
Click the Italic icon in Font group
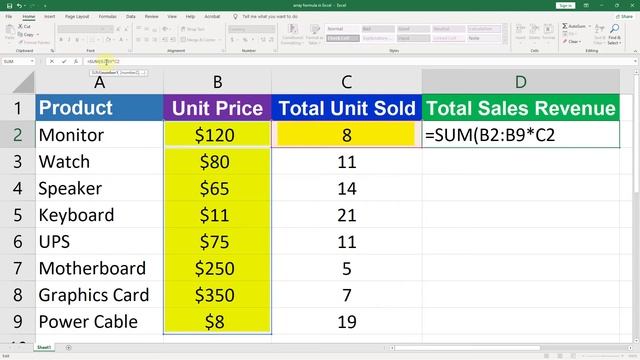point(69,40)
